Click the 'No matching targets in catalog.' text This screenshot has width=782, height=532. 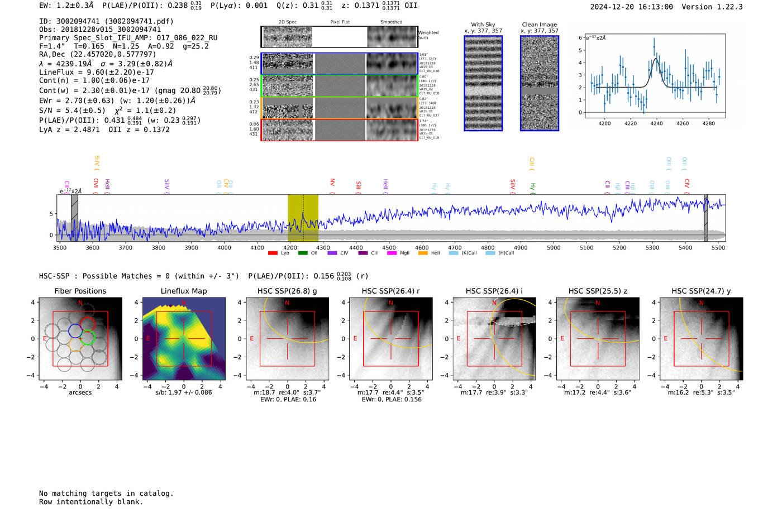click(x=106, y=493)
